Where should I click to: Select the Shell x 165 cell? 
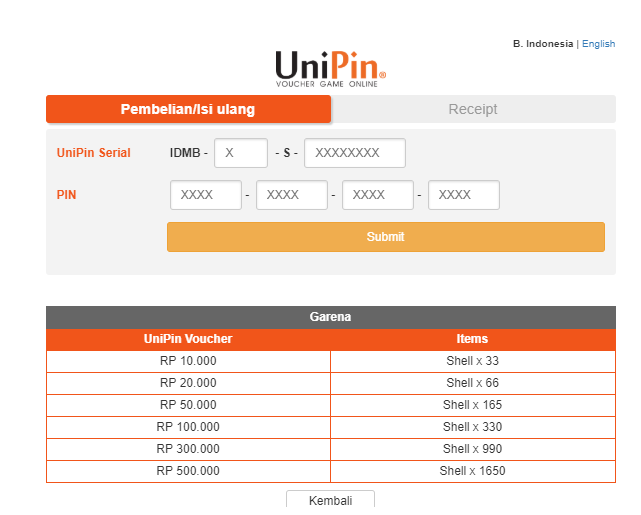tap(473, 405)
